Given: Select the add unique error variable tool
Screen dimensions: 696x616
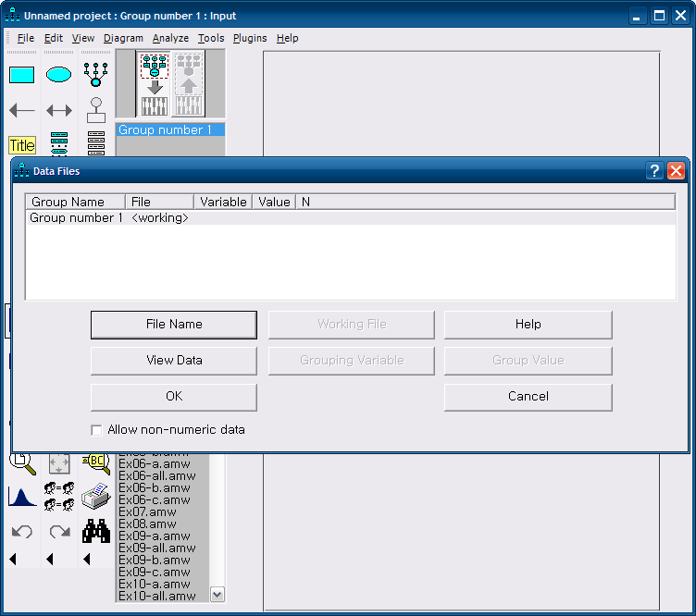Looking at the screenshot, I should (x=96, y=110).
